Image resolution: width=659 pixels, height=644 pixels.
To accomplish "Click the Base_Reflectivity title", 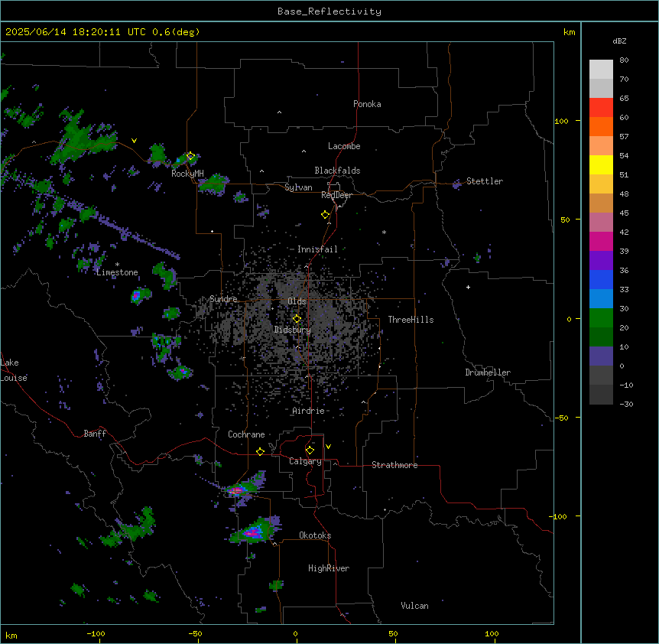I will coord(329,11).
